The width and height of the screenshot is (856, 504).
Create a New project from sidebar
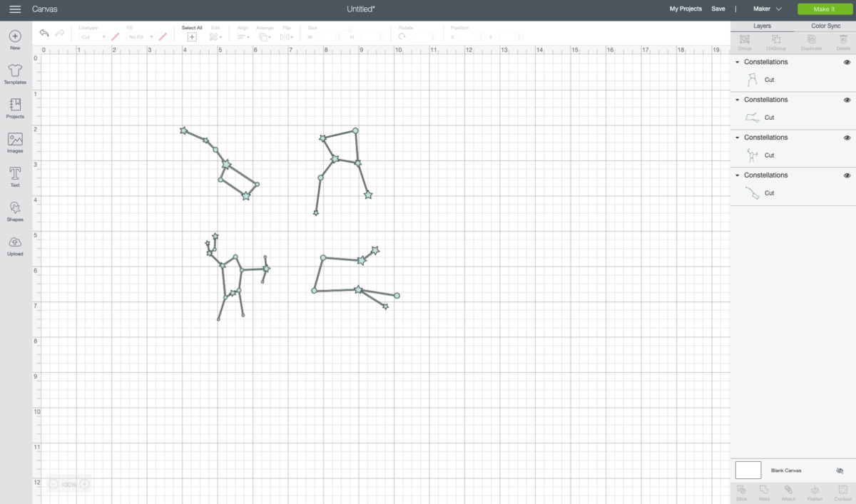click(15, 39)
